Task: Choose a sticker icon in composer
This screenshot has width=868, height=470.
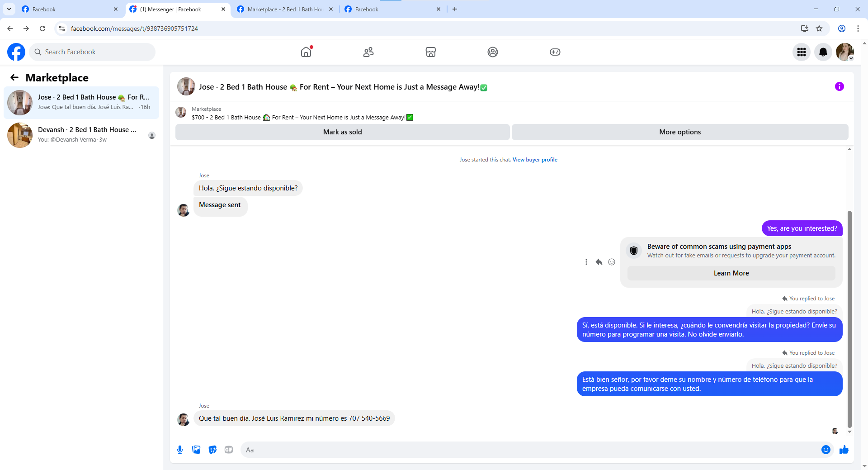Action: click(x=212, y=450)
